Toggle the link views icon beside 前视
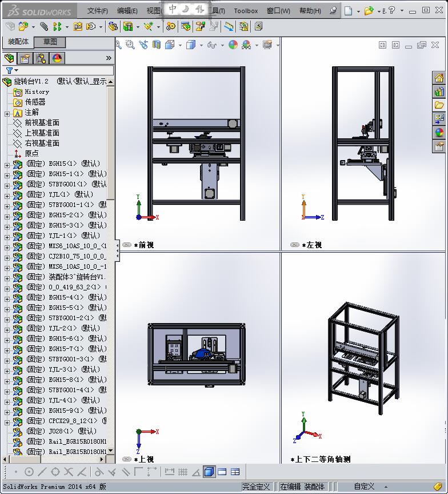 click(127, 245)
